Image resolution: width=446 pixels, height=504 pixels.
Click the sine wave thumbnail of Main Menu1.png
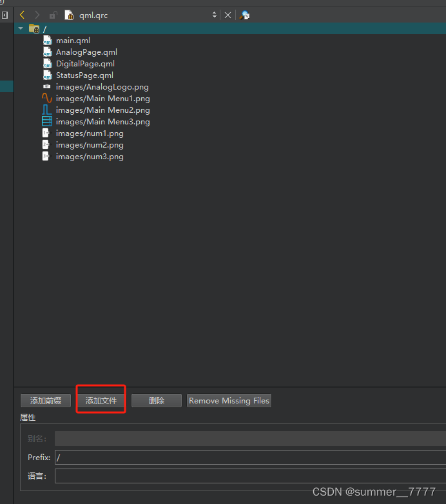pos(47,98)
